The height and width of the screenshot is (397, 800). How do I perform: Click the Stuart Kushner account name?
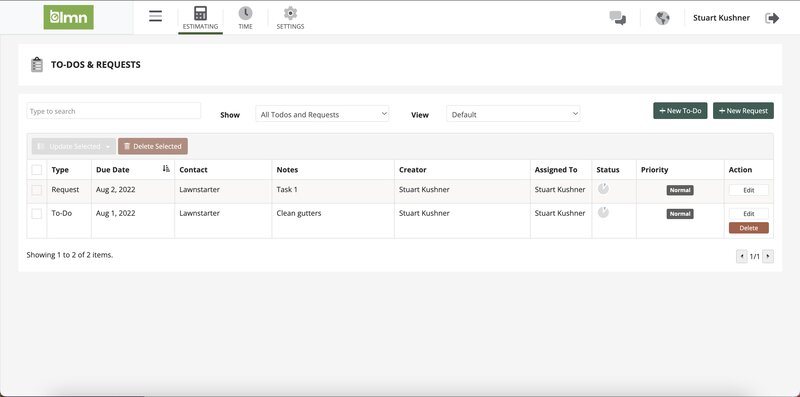click(x=721, y=18)
